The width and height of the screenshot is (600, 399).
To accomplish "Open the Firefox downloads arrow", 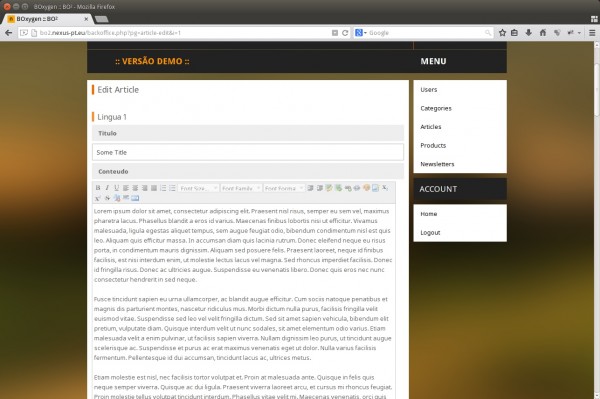I will (x=528, y=33).
